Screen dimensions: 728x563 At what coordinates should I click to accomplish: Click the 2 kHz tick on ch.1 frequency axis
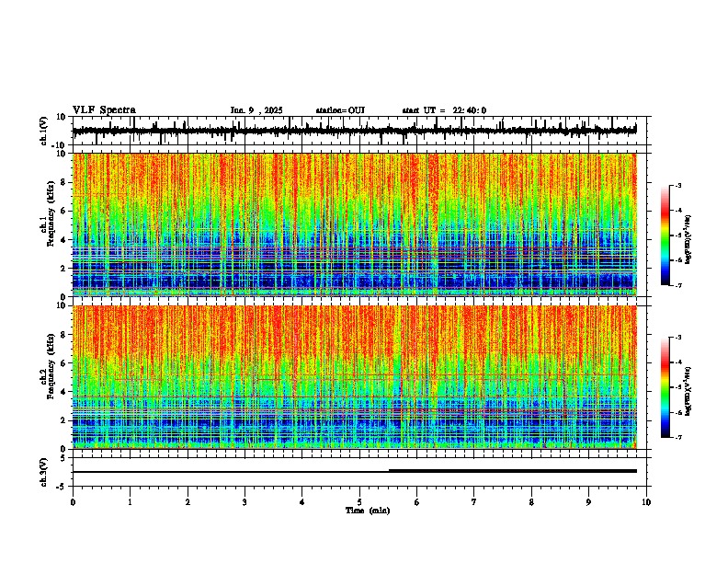[63, 268]
